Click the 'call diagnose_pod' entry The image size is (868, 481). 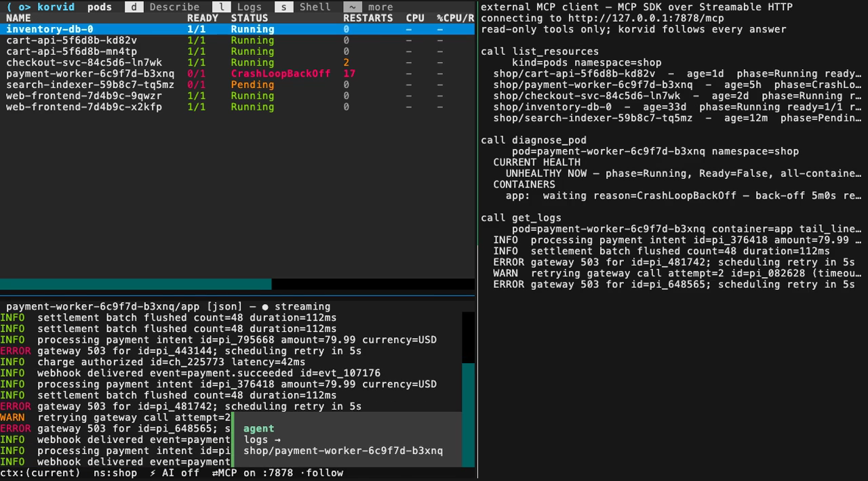[534, 140]
